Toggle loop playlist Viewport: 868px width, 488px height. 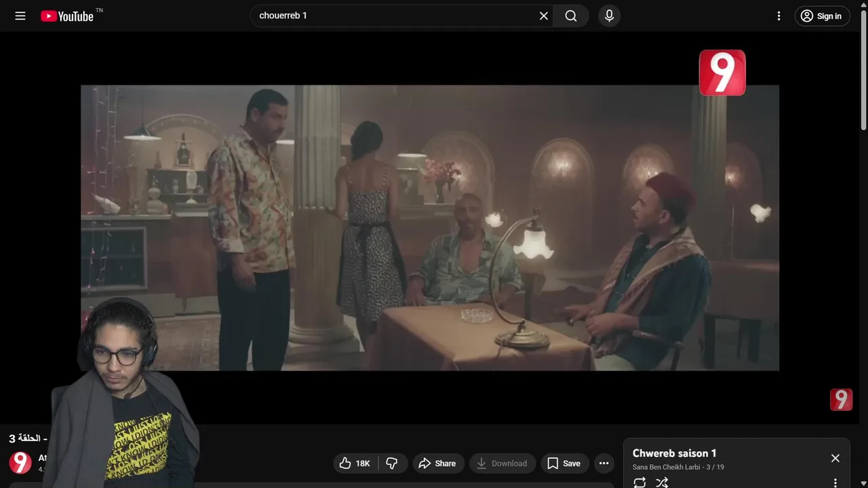click(639, 483)
